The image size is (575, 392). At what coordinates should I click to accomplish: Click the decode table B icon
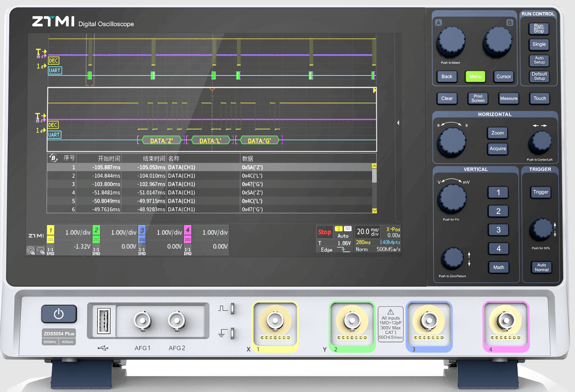click(x=53, y=158)
